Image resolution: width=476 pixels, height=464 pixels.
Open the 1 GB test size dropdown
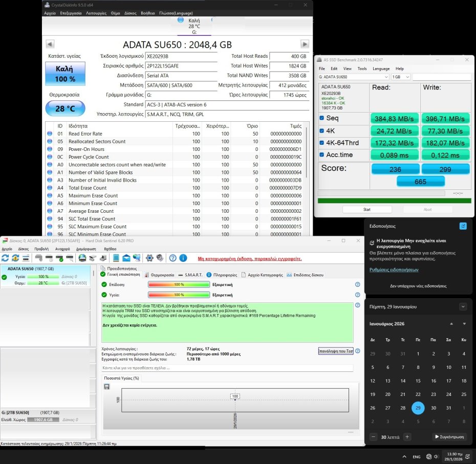400,77
